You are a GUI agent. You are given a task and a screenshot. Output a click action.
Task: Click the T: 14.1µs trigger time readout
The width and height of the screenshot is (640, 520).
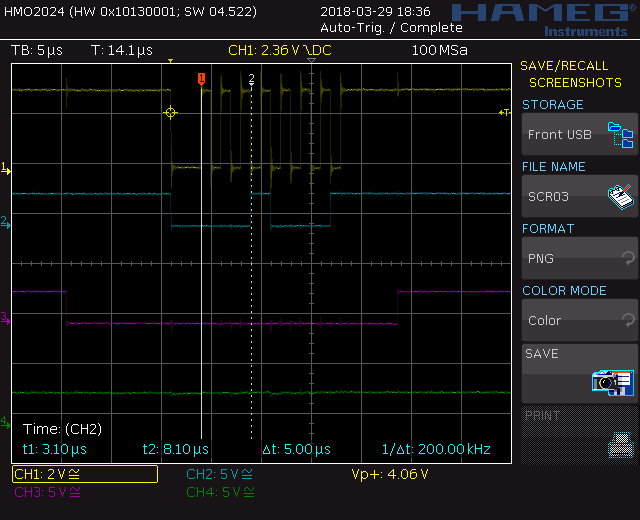tap(122, 50)
